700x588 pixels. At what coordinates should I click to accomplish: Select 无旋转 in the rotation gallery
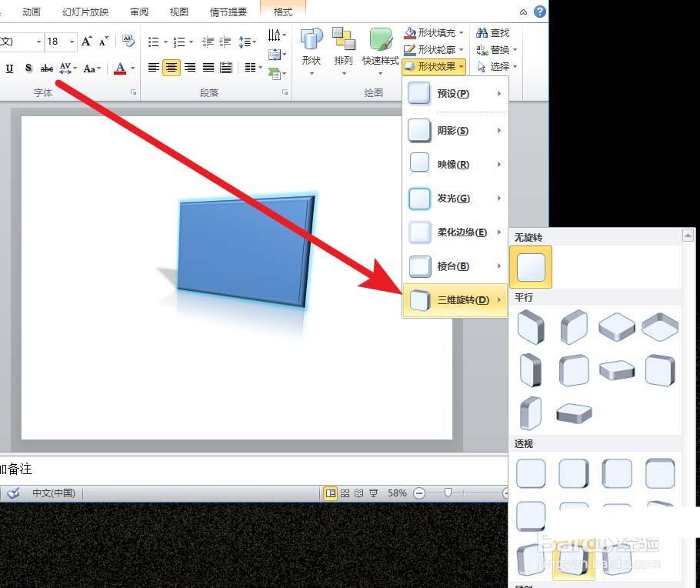(x=531, y=266)
